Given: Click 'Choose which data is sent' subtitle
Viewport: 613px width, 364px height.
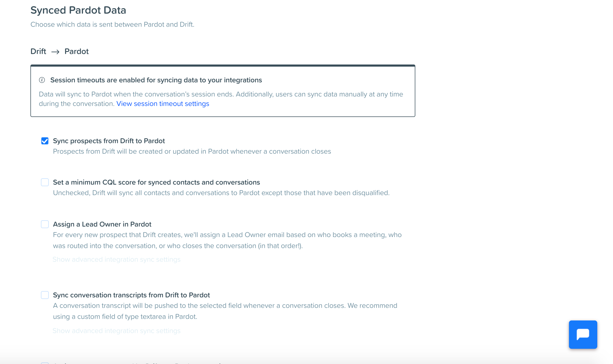Looking at the screenshot, I should click(112, 24).
